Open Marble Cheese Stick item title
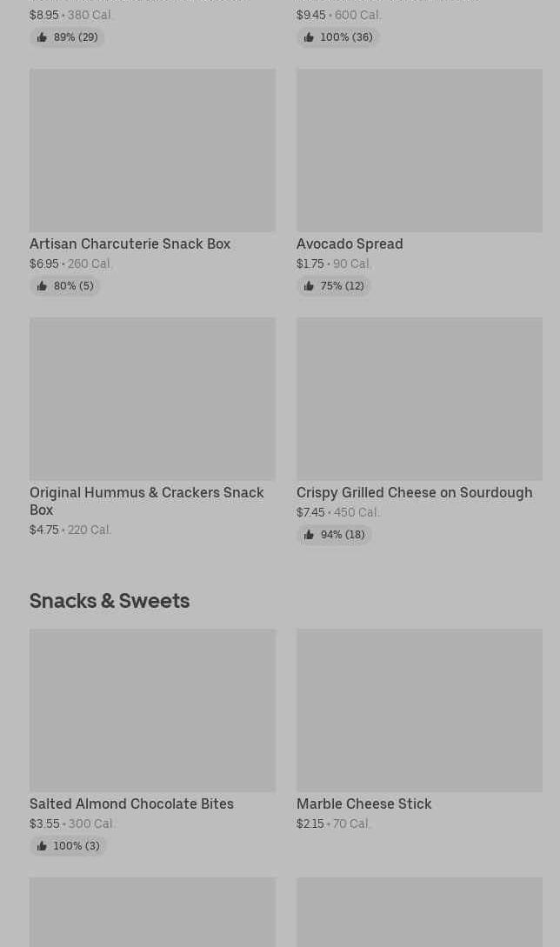The width and height of the screenshot is (560, 947). pyautogui.click(x=363, y=804)
